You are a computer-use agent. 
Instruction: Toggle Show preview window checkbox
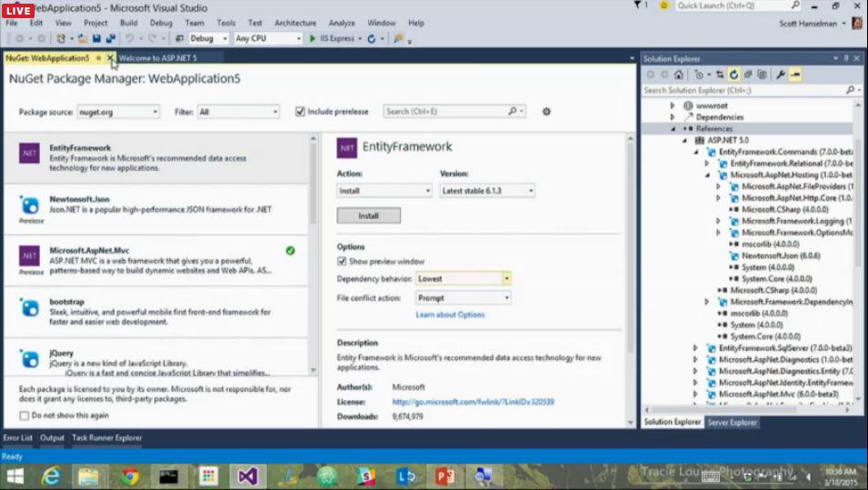[342, 261]
